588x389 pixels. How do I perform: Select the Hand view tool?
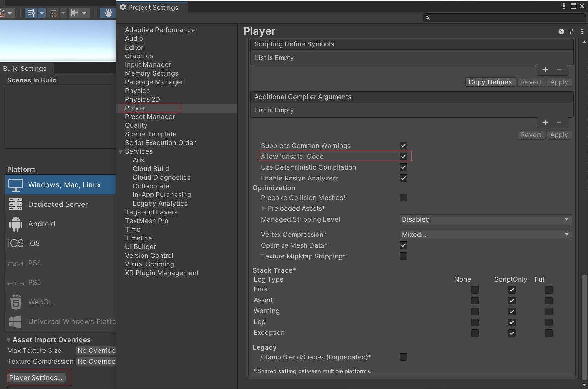108,13
